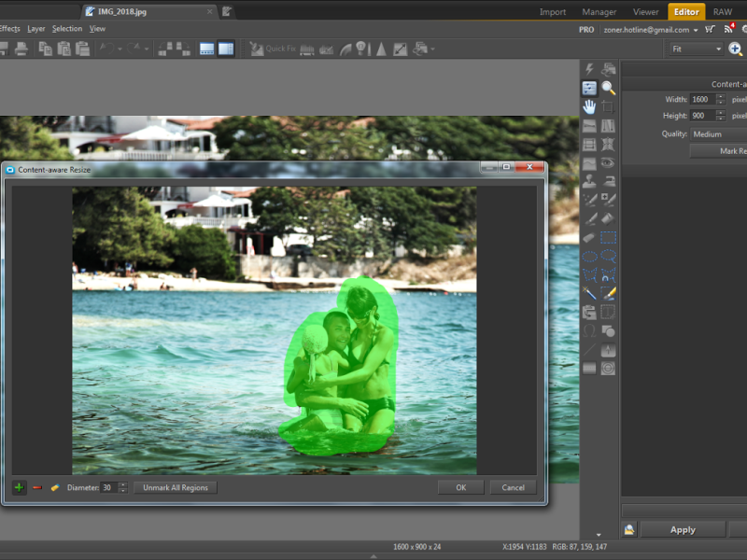
Task: Switch to the Import tab
Action: 553,12
